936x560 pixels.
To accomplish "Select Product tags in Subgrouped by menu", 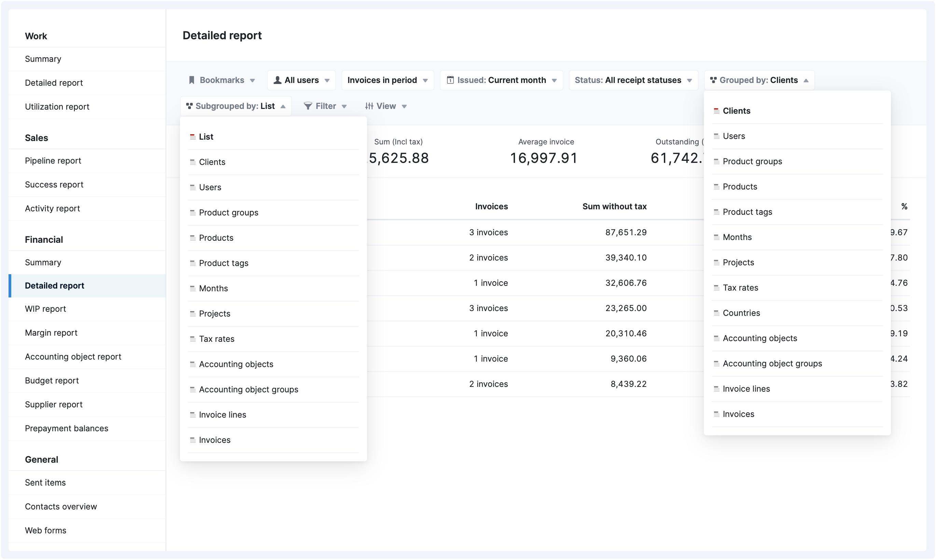I will [273, 263].
